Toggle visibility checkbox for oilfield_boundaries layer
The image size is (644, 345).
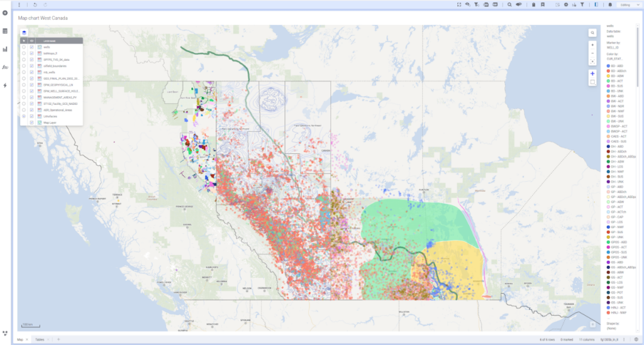(31, 66)
